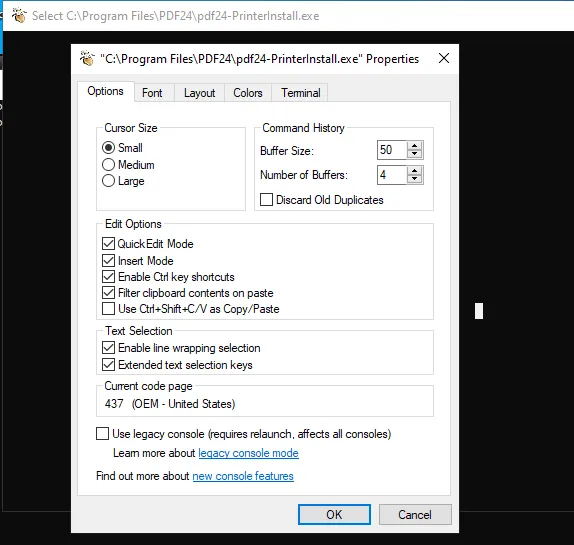The width and height of the screenshot is (574, 545).
Task: Check the Use legacy console option
Action: click(x=102, y=434)
